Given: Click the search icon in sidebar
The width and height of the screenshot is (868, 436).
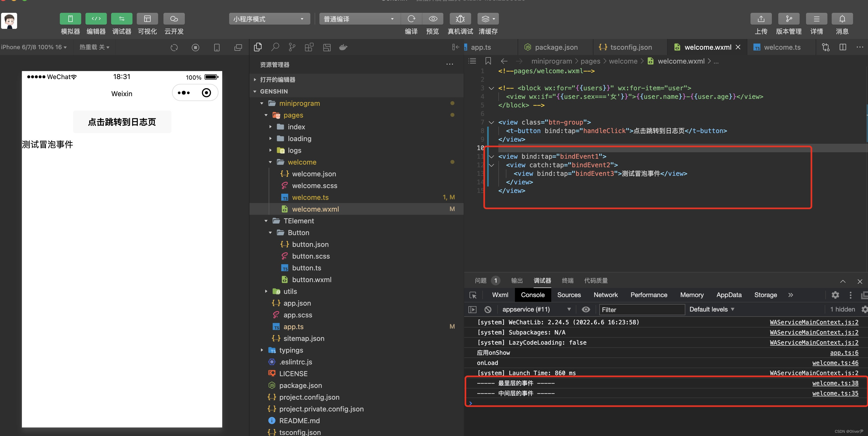Looking at the screenshot, I should click(x=275, y=47).
